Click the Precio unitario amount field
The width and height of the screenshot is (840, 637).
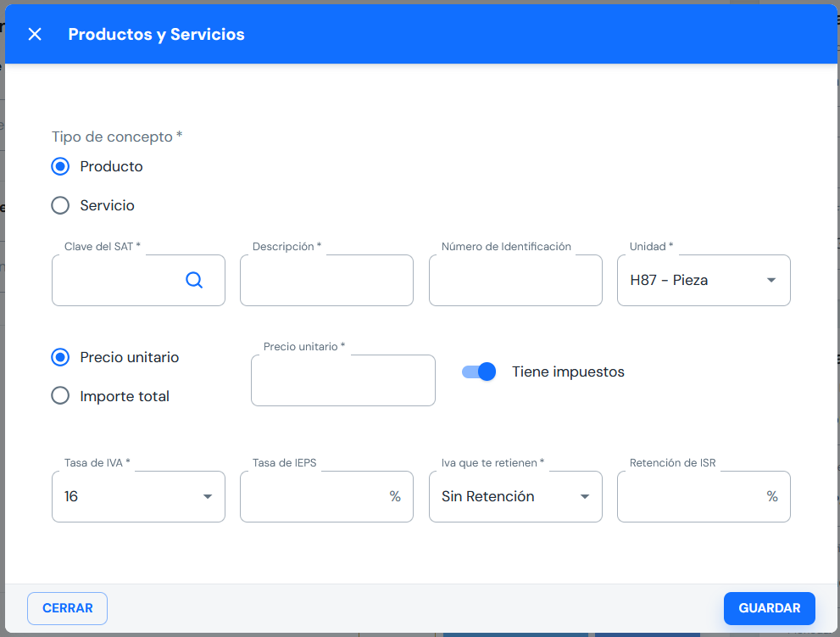[x=342, y=381]
